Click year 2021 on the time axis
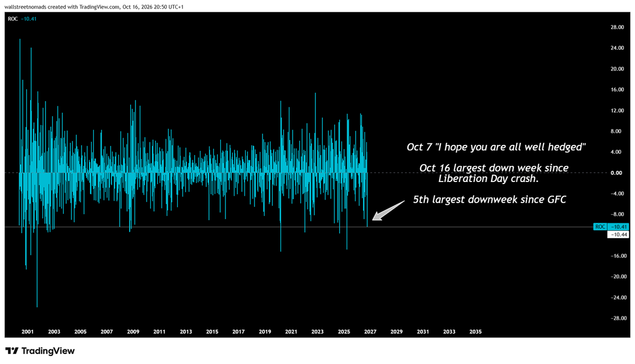Viewport: 635px width, 364px height. tap(291, 332)
